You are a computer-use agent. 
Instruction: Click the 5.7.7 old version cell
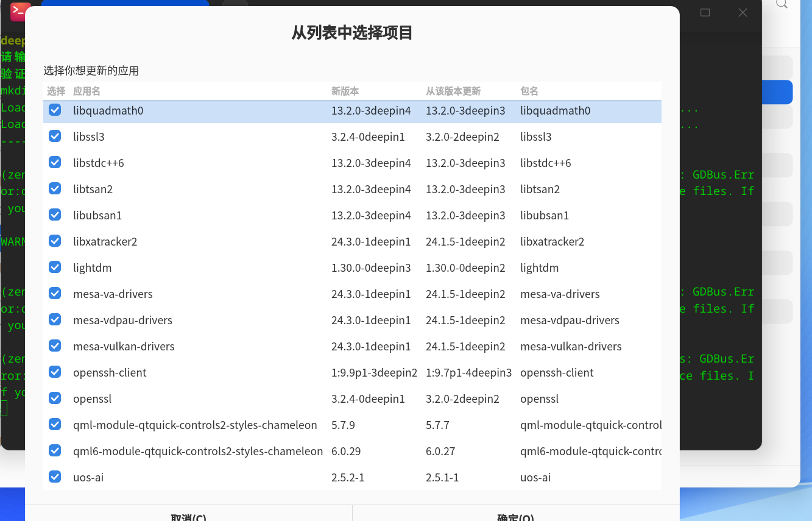tap(437, 425)
